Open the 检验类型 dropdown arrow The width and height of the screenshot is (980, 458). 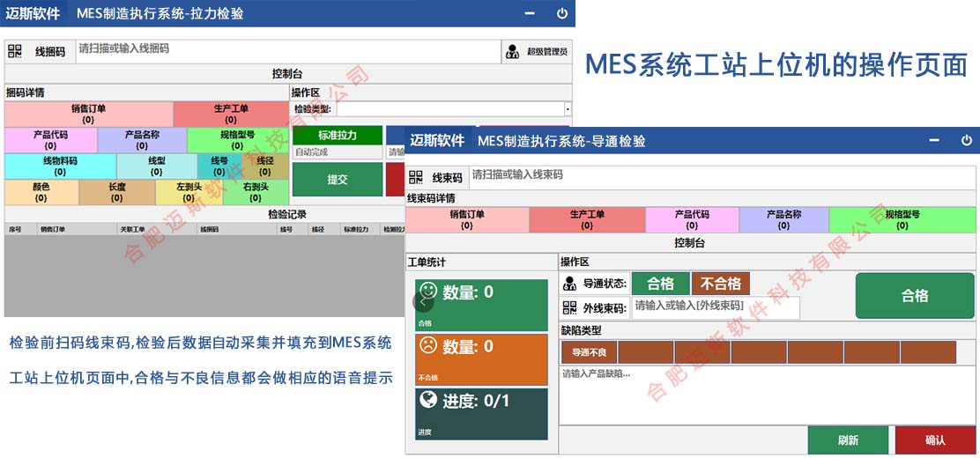[x=568, y=109]
